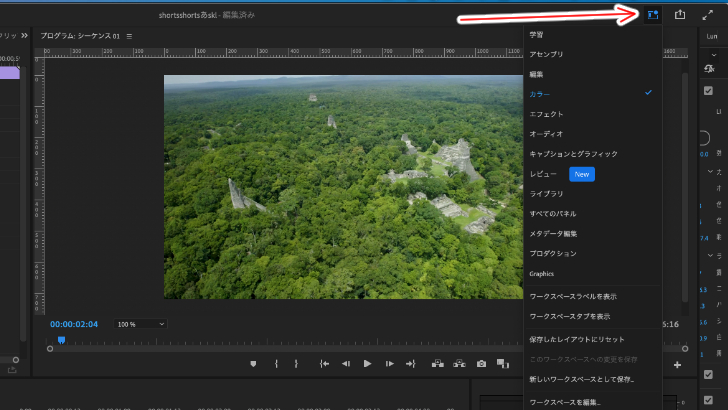Open the Workspaces menu icon
The width and height of the screenshot is (728, 410).
click(x=653, y=15)
